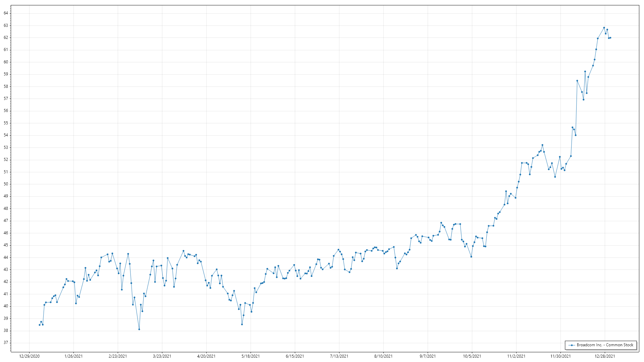Click the last data point at 62

(x=610, y=38)
